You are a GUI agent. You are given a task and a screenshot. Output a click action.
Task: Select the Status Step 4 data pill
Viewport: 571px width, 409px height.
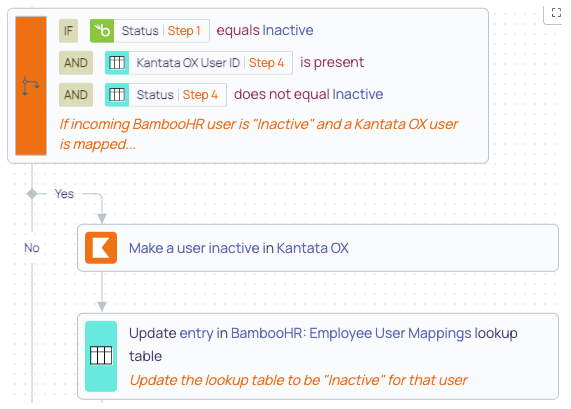coord(166,95)
